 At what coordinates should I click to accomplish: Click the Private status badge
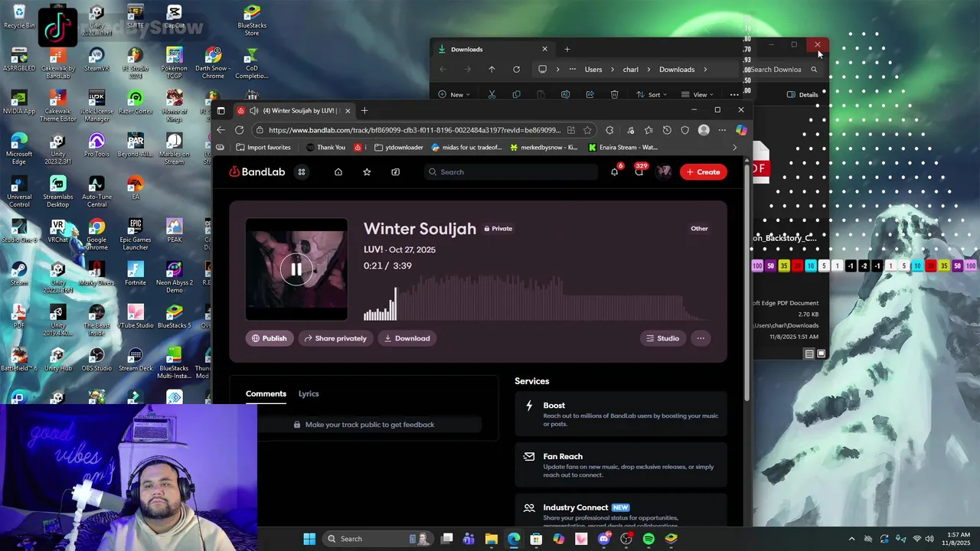coord(498,228)
